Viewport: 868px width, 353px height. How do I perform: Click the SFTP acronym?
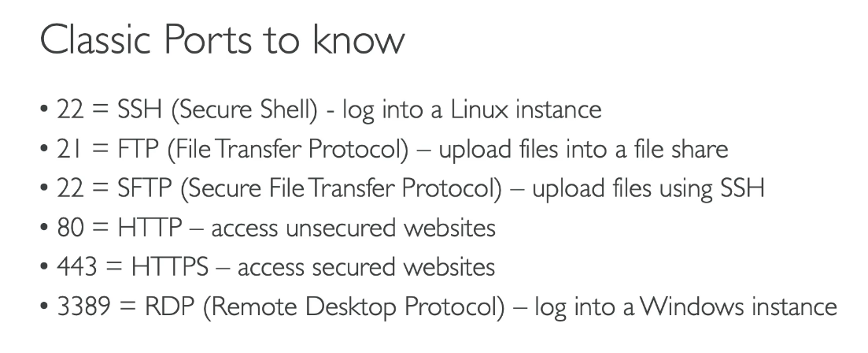[141, 188]
